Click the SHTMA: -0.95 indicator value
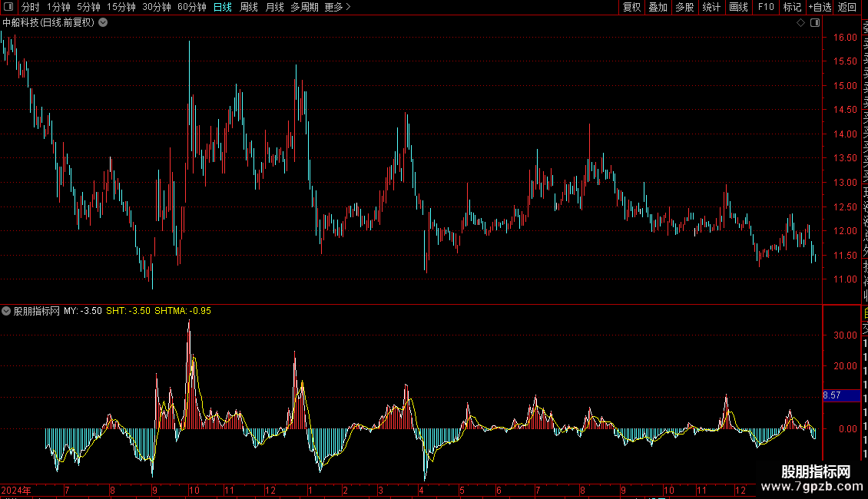868x499 pixels. click(183, 311)
